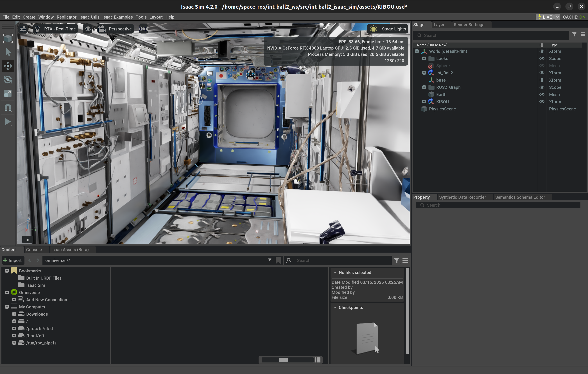
Task: Switch to the Render Settings tab
Action: [x=469, y=25]
